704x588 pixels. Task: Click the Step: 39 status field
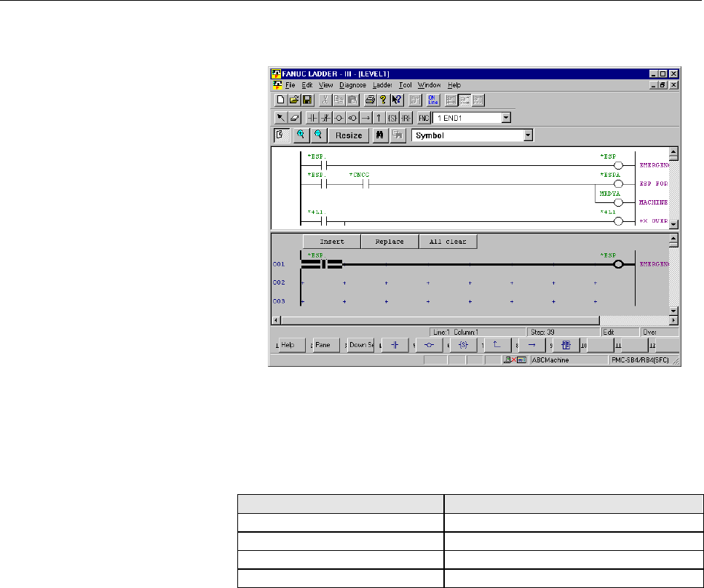[563, 332]
